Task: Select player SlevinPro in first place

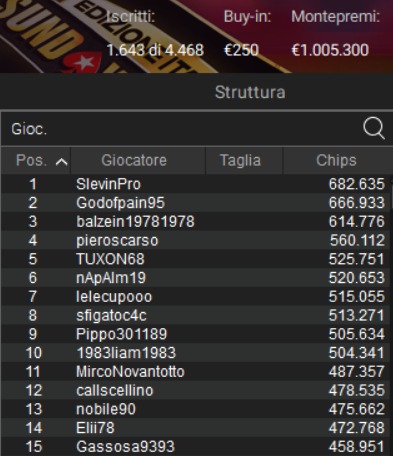Action: 195,184
